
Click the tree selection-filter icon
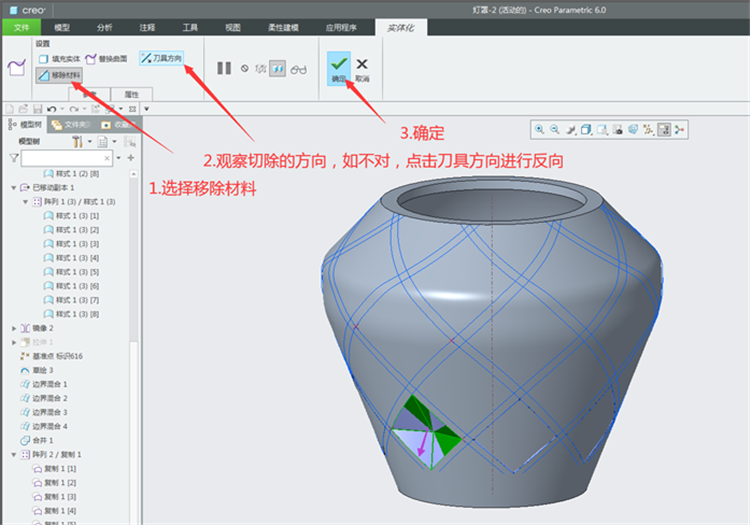(130, 142)
